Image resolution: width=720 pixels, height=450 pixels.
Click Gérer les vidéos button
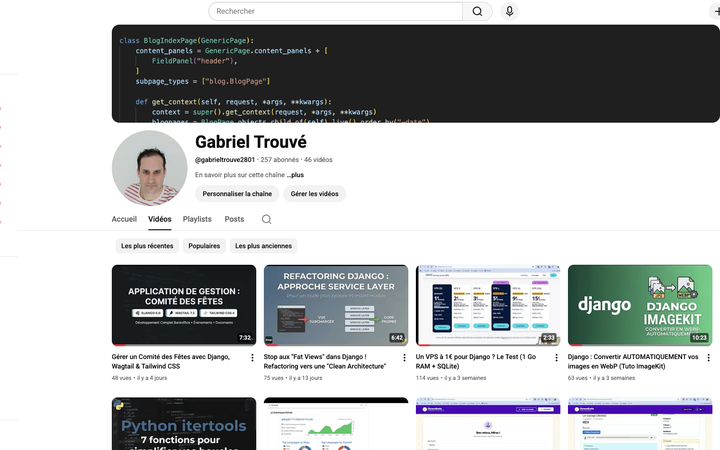click(x=315, y=194)
